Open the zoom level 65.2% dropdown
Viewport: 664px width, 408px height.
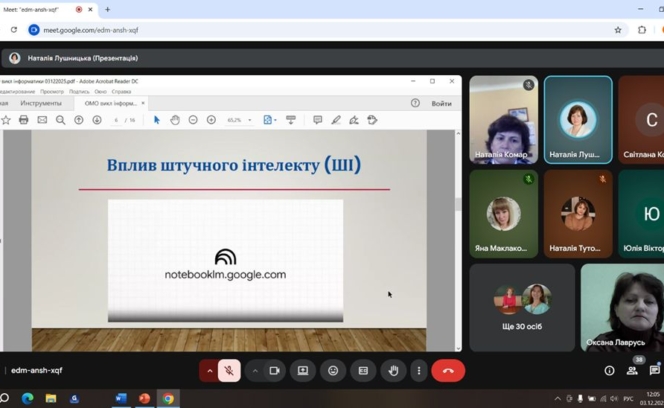coord(239,120)
